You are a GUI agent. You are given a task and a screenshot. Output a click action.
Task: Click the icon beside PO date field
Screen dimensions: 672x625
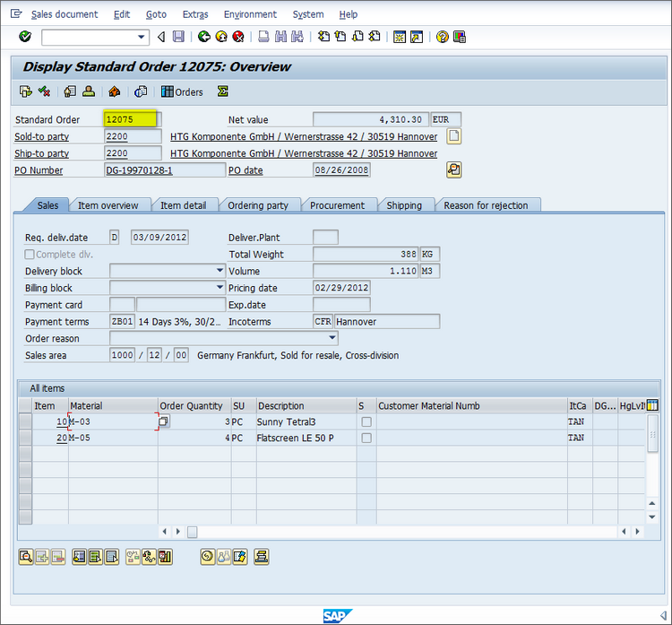click(x=453, y=170)
